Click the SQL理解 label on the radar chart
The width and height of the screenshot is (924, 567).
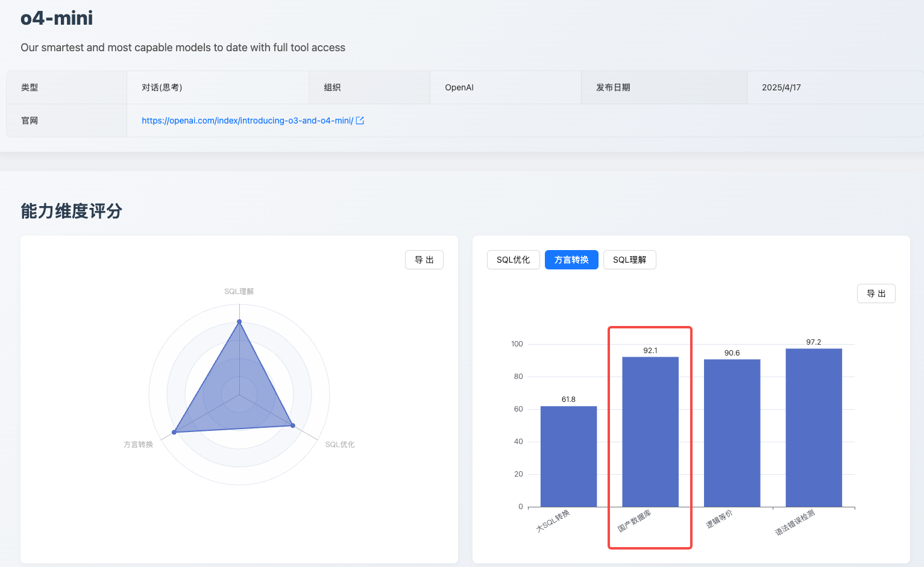[x=239, y=292]
